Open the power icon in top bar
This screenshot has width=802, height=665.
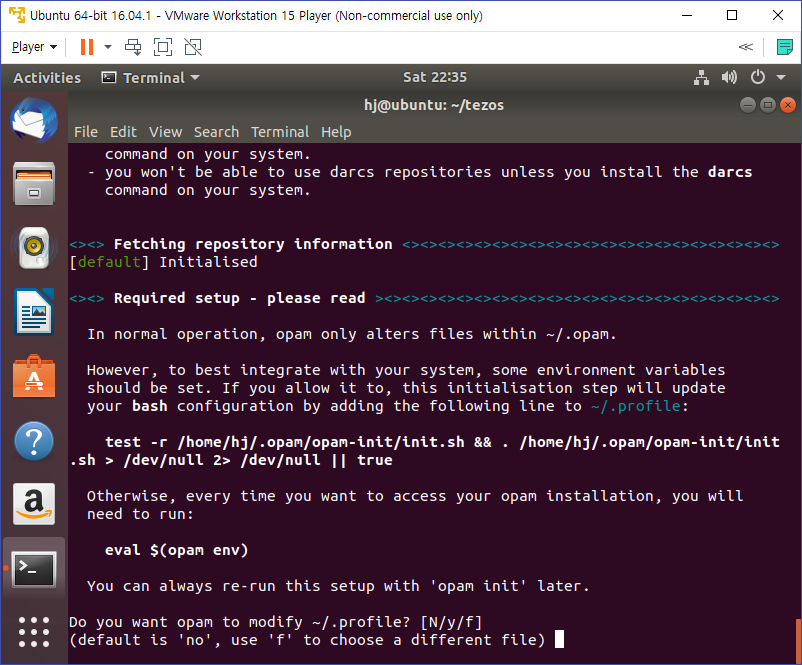tap(758, 78)
